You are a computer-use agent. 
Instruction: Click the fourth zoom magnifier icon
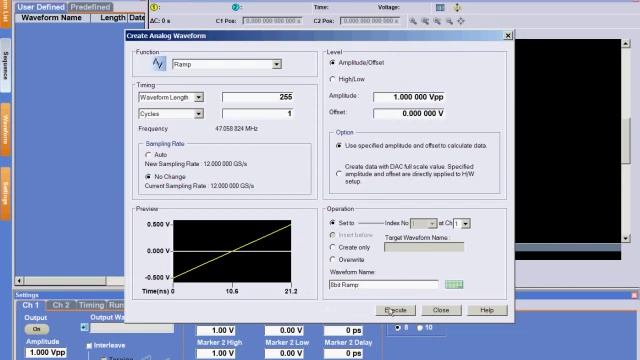[x=449, y=21]
